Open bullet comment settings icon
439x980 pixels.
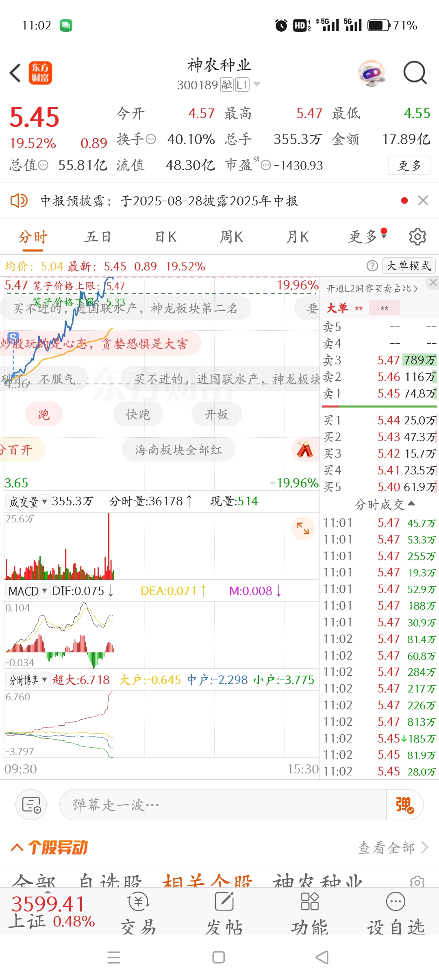[x=31, y=804]
